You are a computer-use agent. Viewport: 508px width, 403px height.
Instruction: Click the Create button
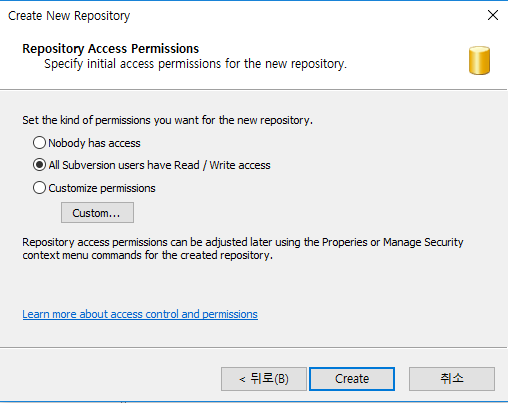pos(352,379)
